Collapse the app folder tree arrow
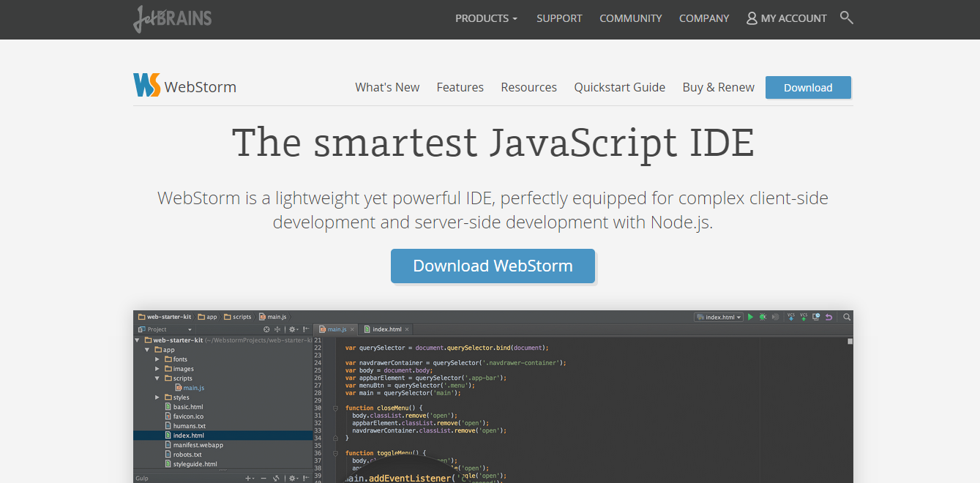 click(147, 350)
